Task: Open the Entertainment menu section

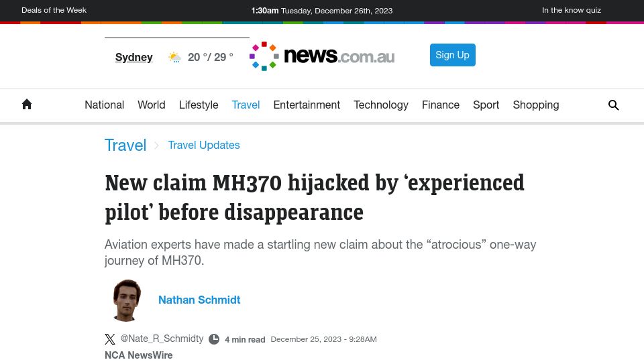Action: coord(307,105)
